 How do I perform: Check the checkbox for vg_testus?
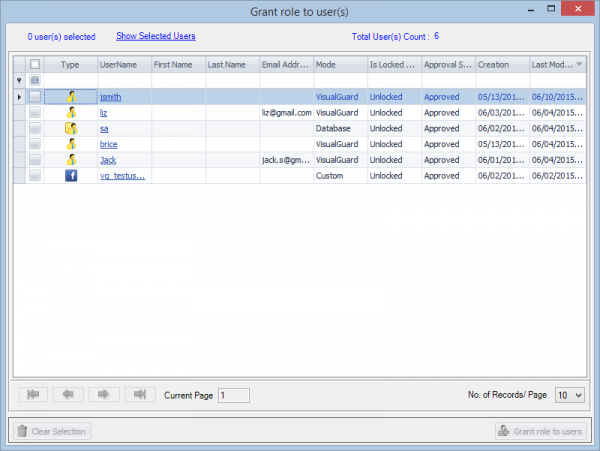click(x=35, y=175)
